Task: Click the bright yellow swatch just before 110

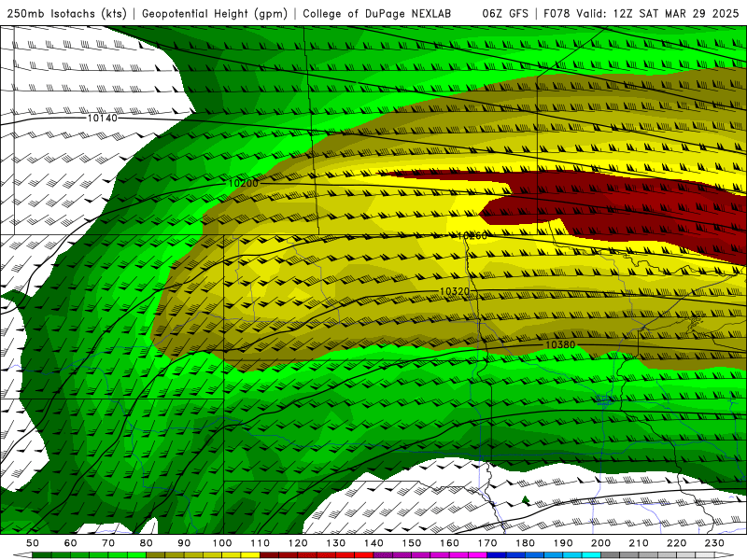Action: tap(250, 555)
